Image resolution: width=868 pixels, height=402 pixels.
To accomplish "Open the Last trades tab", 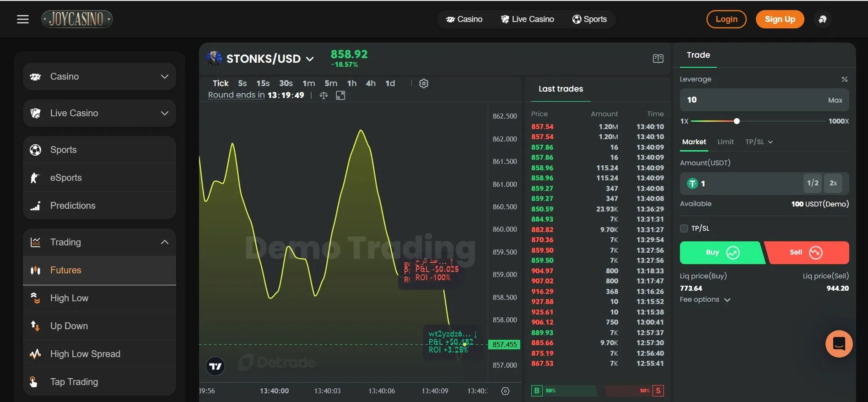I will tap(561, 89).
